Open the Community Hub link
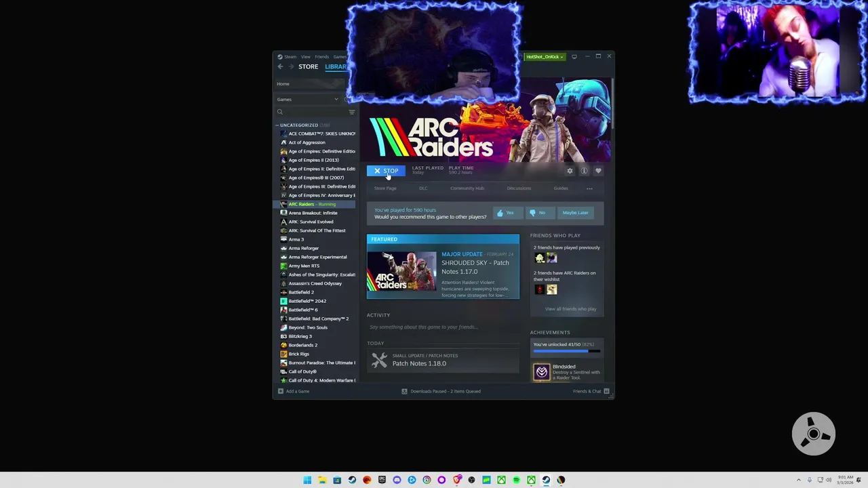 467,188
